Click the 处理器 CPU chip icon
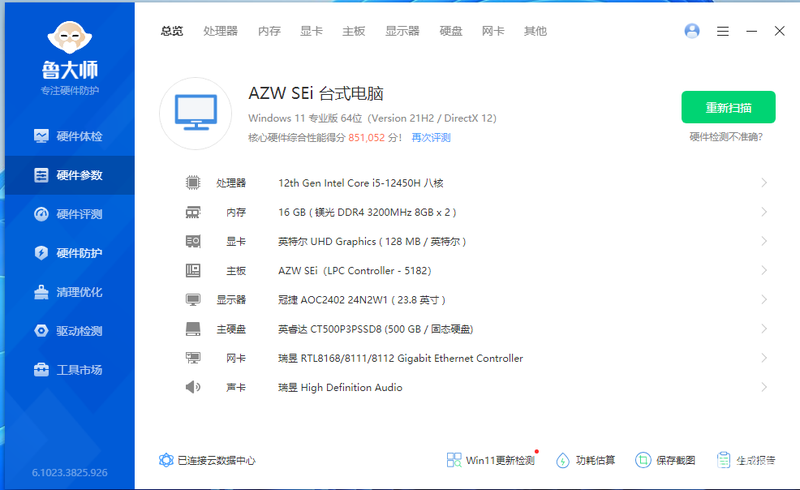This screenshot has height=490, width=800. point(193,183)
